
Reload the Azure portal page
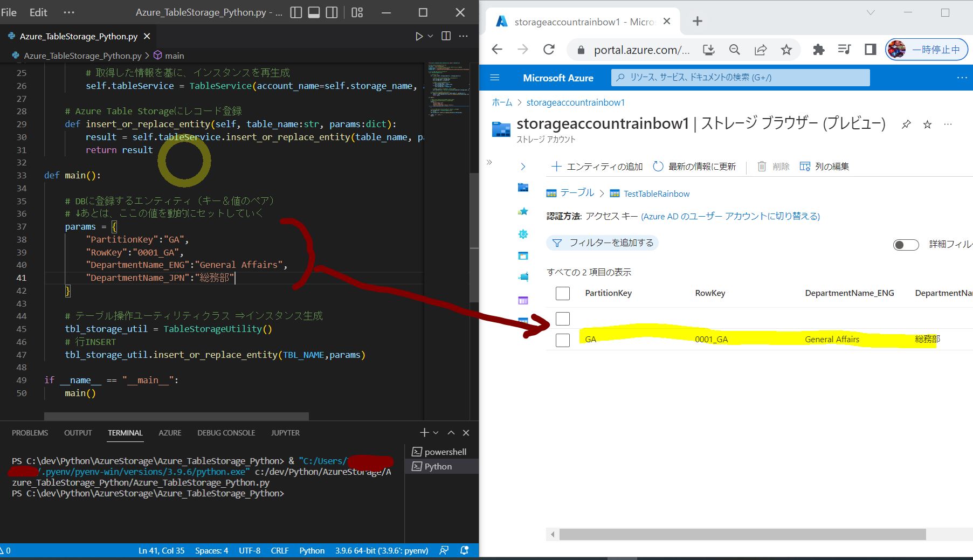[549, 50]
